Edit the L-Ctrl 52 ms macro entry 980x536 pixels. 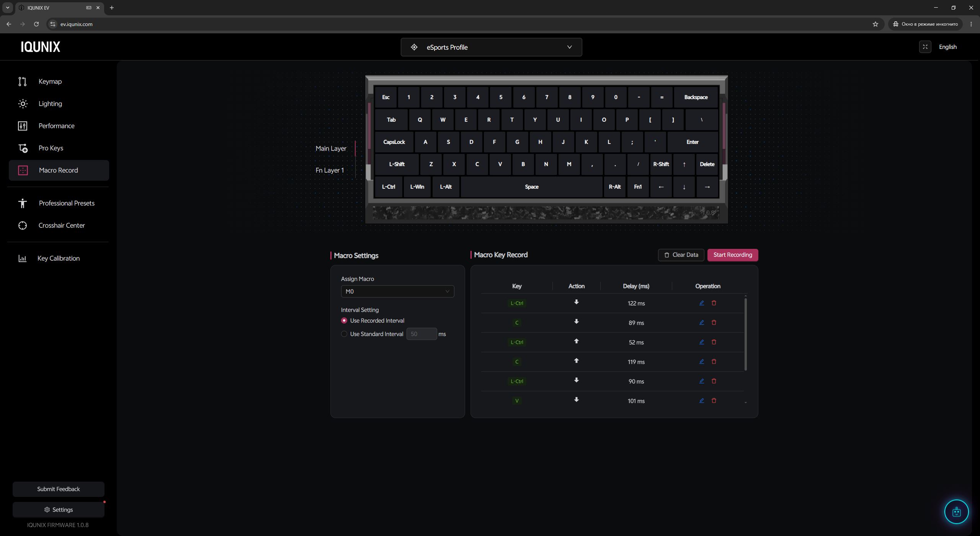(x=702, y=342)
